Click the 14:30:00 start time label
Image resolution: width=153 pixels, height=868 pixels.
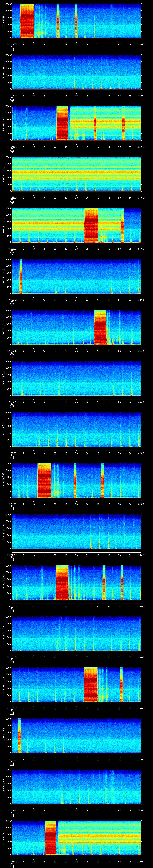(12, 453)
